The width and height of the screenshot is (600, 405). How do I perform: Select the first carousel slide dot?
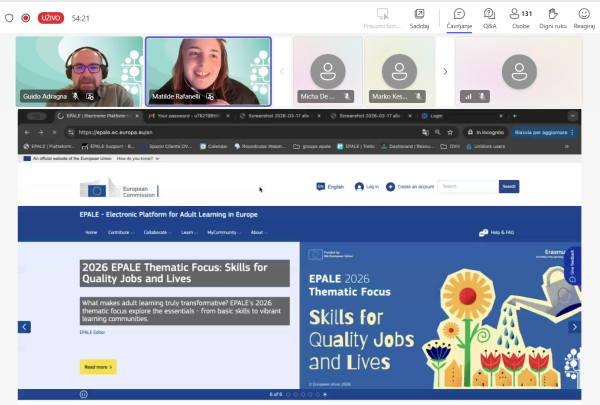[x=288, y=394]
